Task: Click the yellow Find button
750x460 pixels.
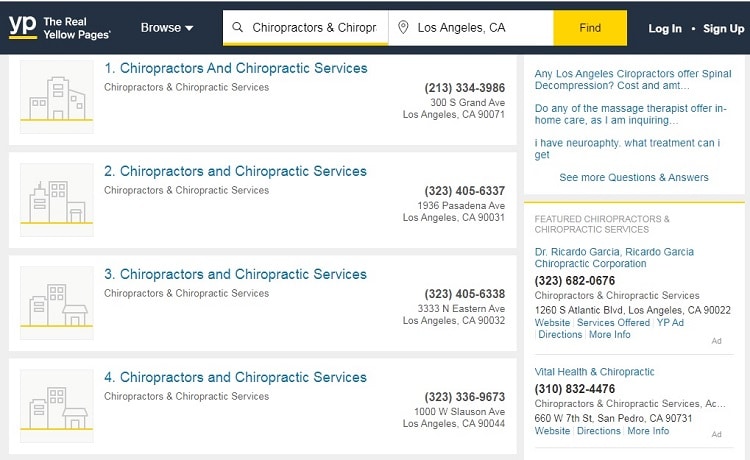Action: tap(590, 28)
